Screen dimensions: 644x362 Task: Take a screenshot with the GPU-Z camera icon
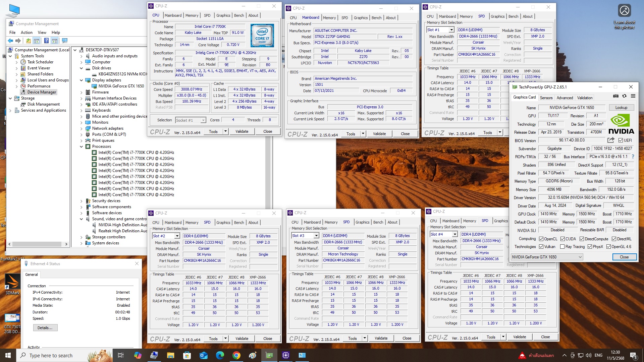[616, 96]
